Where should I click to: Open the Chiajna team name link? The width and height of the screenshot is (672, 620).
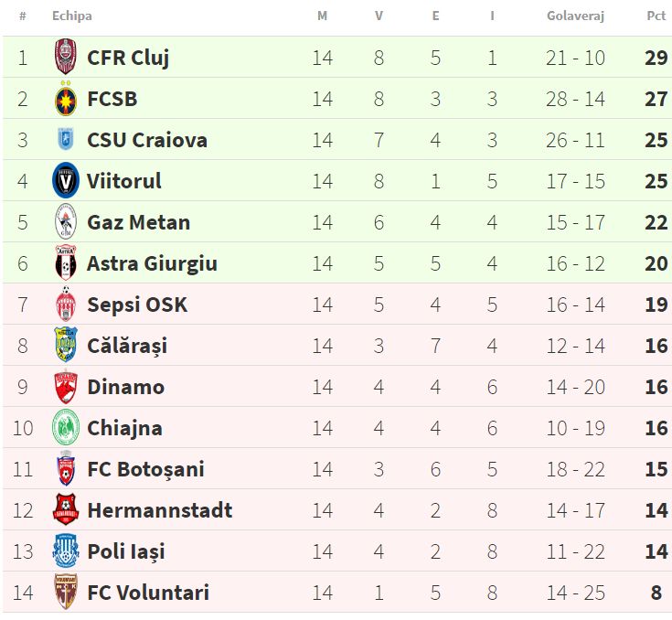[124, 428]
